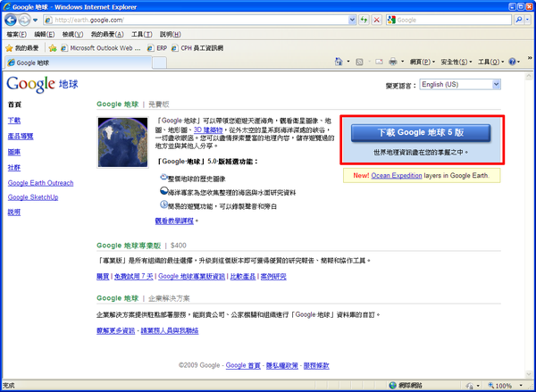This screenshot has width=536, height=392.
Task: Open the language select English (US) dropdown
Action: click(x=460, y=85)
